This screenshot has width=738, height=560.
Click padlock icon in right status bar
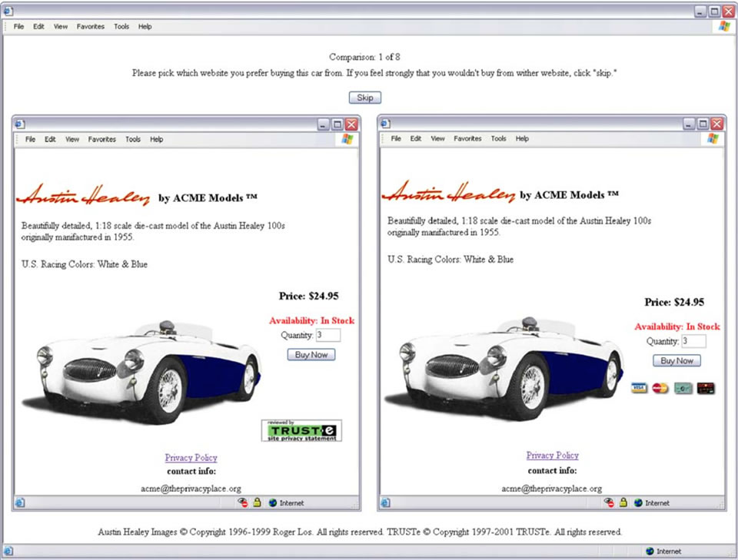(x=623, y=502)
